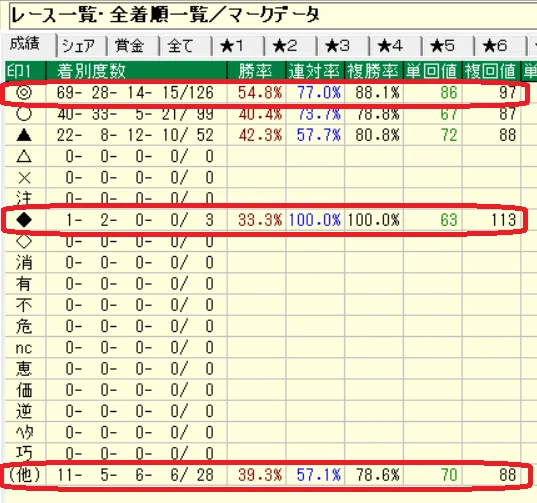The width and height of the screenshot is (537, 503).
Task: Click 単回値 value 86
Action: point(449,92)
